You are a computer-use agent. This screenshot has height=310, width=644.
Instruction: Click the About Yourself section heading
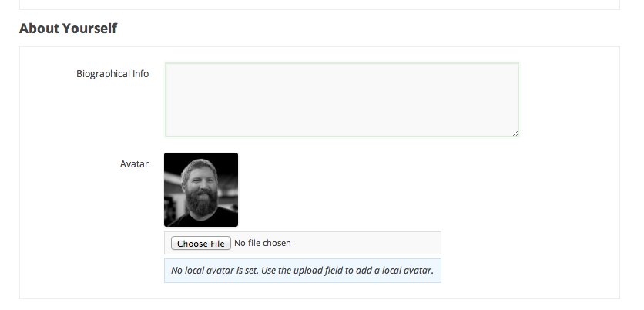point(68,29)
